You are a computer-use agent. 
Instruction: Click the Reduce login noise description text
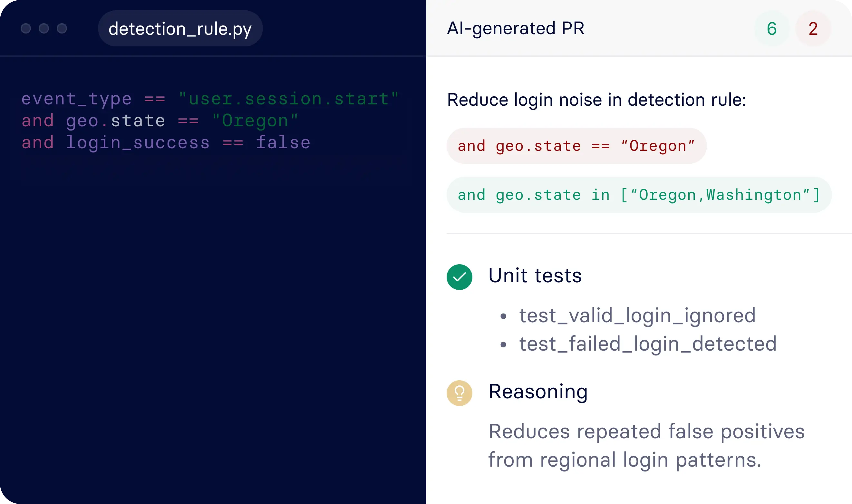(596, 100)
